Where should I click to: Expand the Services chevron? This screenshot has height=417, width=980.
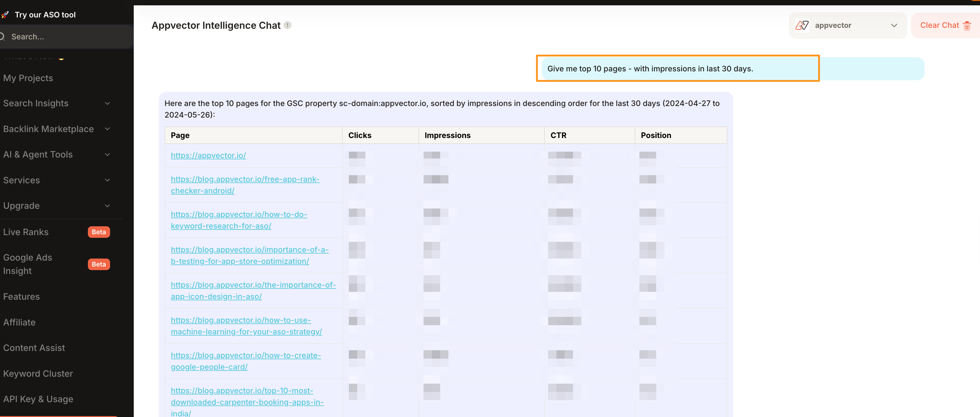point(108,180)
